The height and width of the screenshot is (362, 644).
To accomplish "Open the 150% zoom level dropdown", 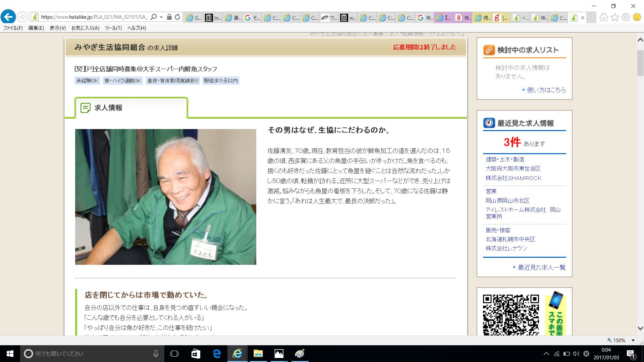I will [633, 340].
